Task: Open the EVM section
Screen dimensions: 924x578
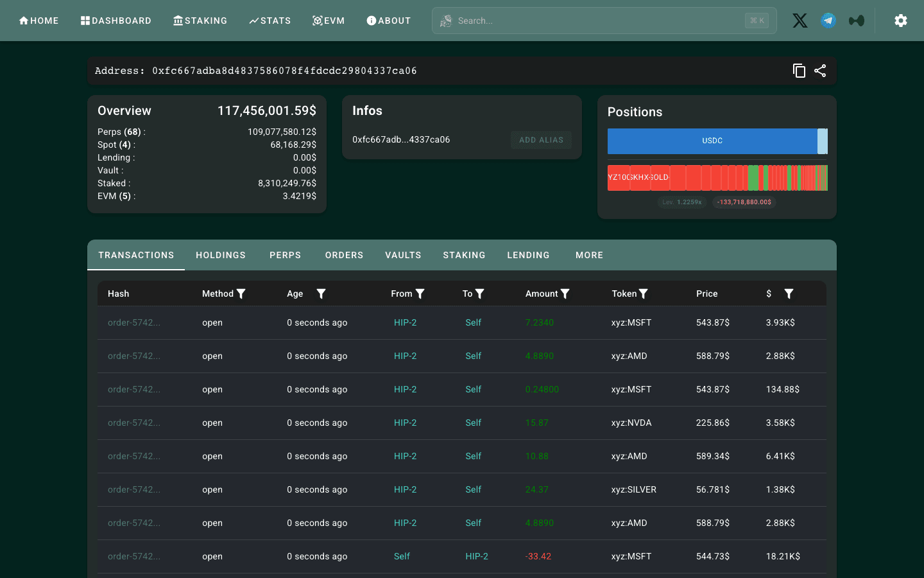Action: 329,21
